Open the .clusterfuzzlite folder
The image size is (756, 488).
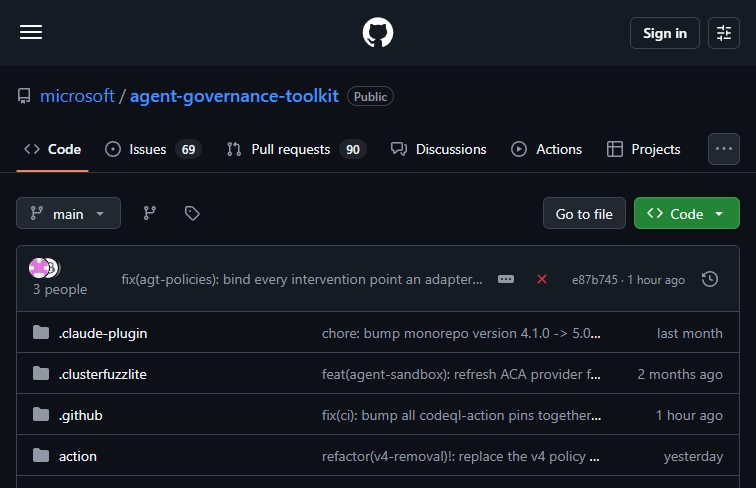[103, 375]
